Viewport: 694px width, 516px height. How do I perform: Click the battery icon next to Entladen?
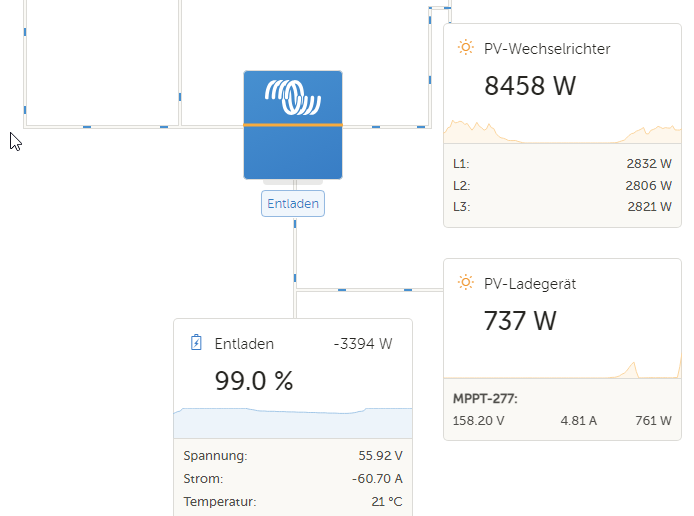[196, 343]
